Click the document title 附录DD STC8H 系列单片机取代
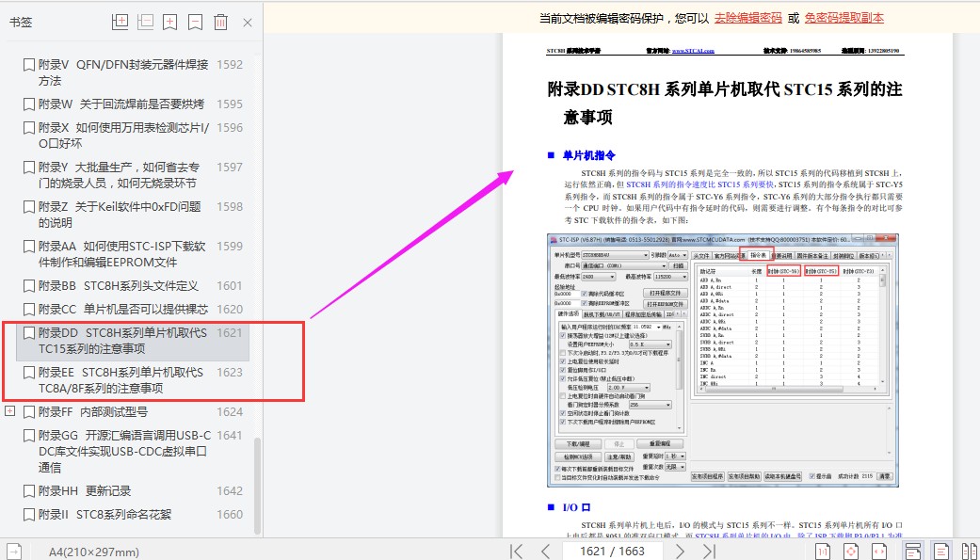The height and width of the screenshot is (560, 980). click(x=725, y=104)
